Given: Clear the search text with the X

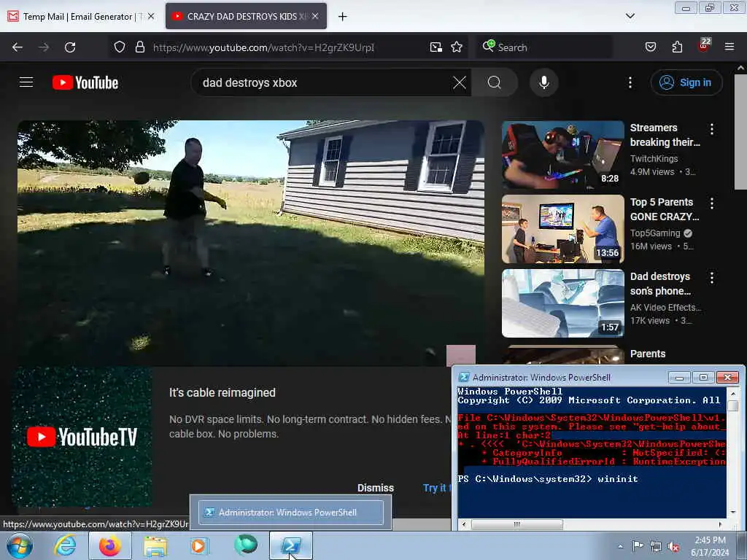Looking at the screenshot, I should click(x=460, y=82).
